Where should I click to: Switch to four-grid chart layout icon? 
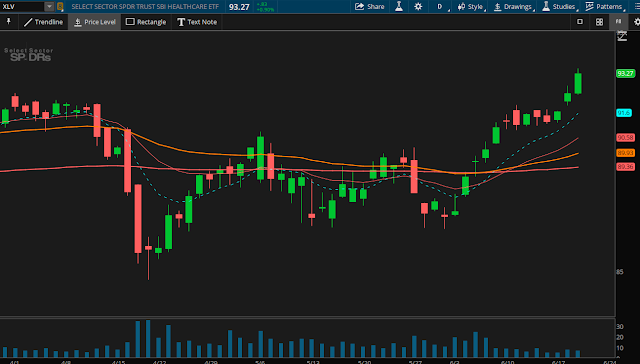point(599,22)
